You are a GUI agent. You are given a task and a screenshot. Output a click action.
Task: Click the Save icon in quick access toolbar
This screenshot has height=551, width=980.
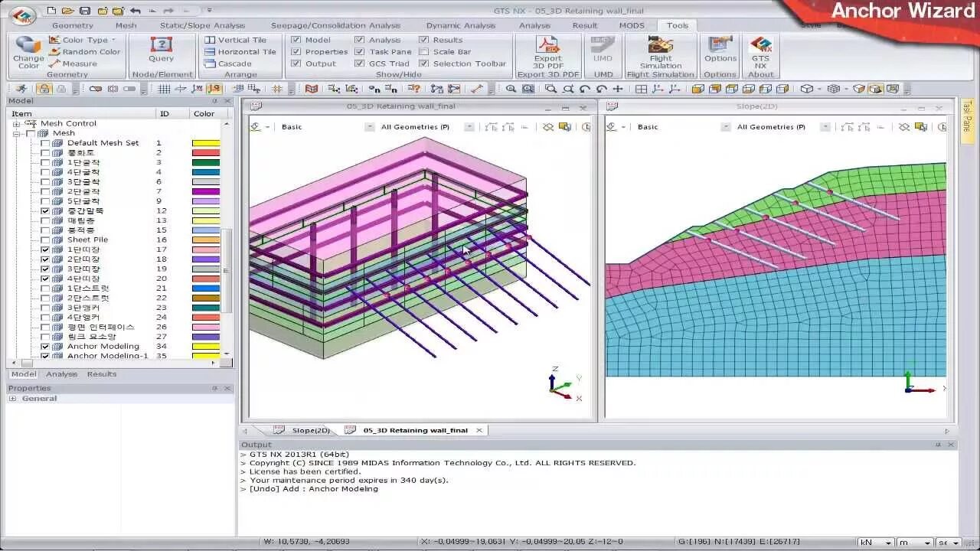[85, 11]
